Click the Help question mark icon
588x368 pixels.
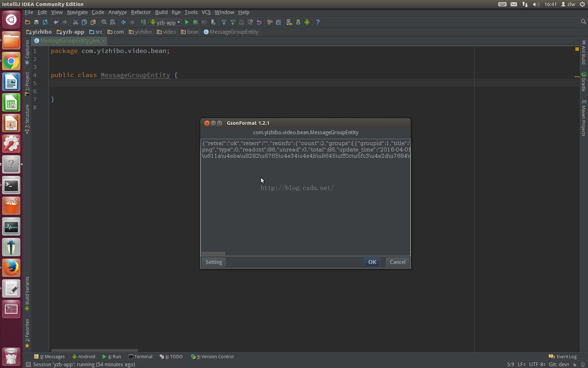[318, 22]
